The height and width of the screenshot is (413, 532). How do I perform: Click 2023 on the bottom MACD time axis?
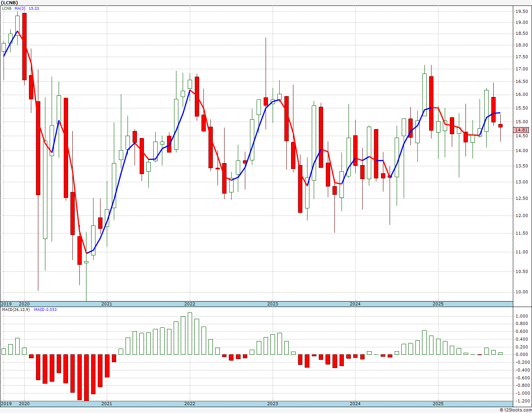(273, 404)
